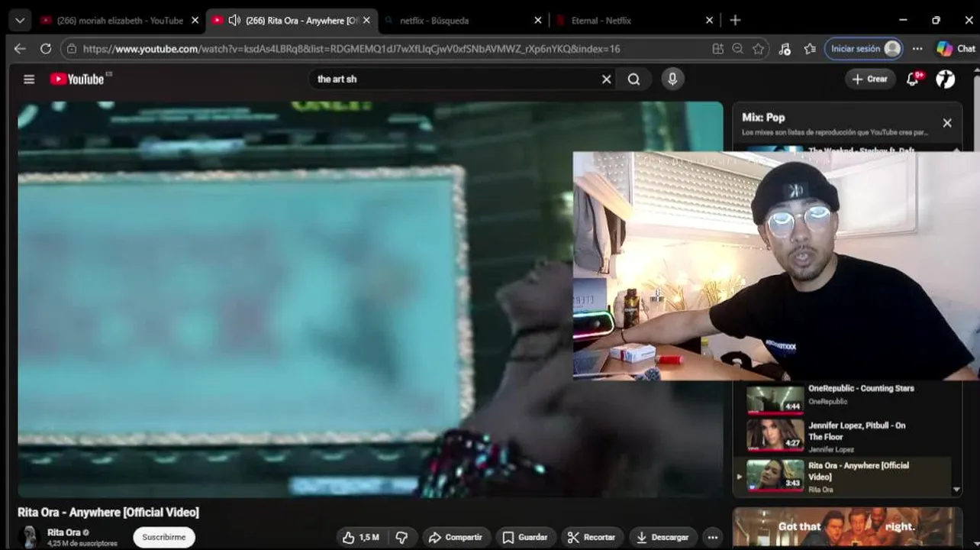
Task: Open browser settings and more ellipsis
Action: 917,49
